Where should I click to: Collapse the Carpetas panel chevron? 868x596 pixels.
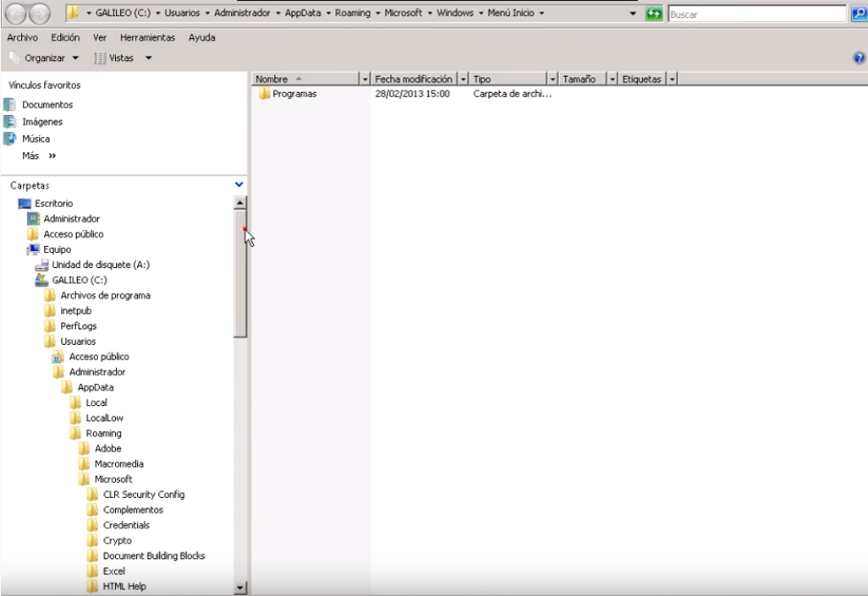(x=239, y=184)
